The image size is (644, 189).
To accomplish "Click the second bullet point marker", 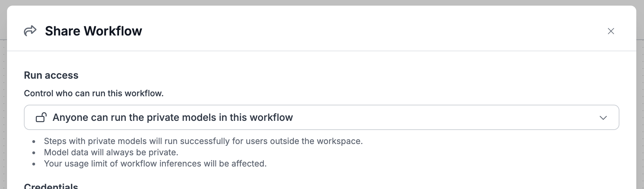I will [x=34, y=153].
